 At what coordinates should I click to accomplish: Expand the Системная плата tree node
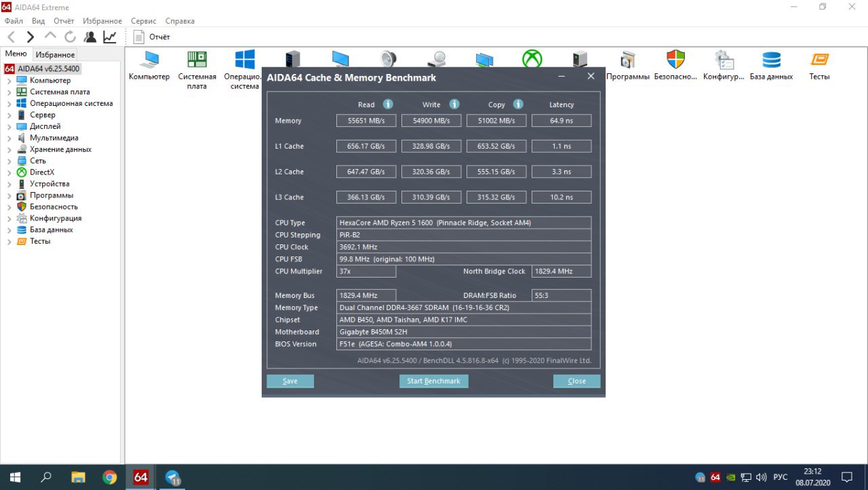coord(9,92)
